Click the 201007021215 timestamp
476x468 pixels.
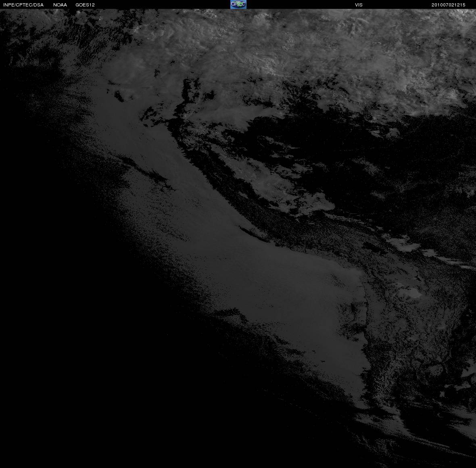click(x=449, y=5)
